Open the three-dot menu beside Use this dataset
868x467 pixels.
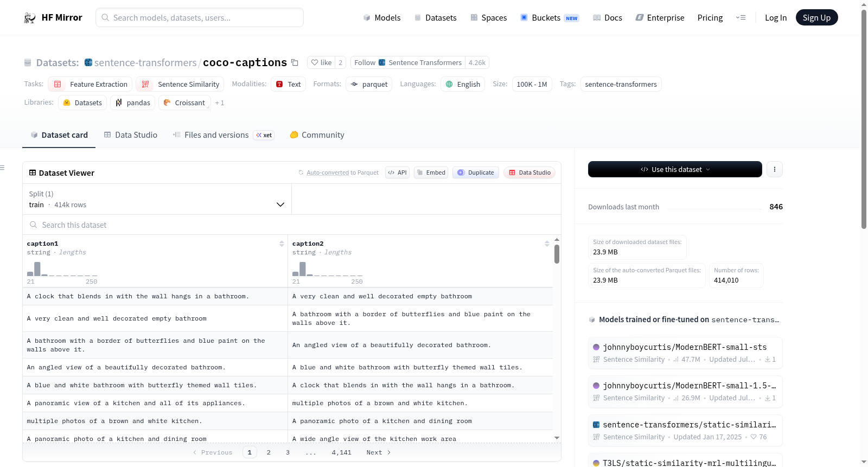(774, 169)
